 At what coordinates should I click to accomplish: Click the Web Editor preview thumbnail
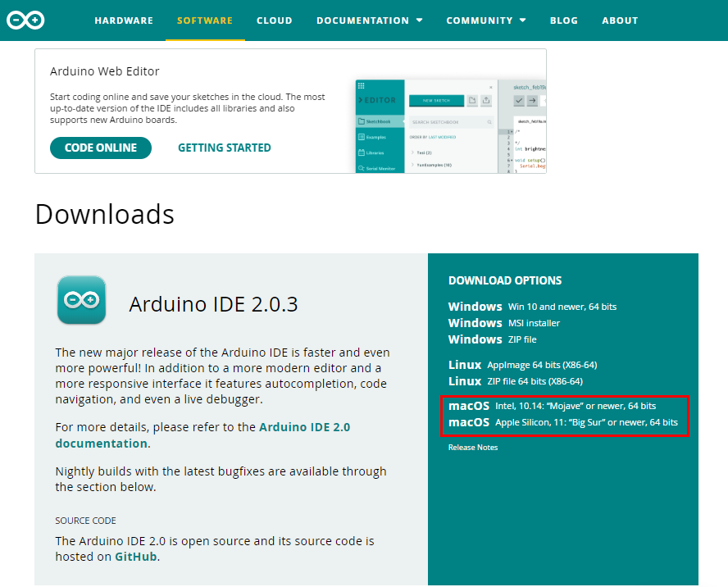[x=450, y=126]
